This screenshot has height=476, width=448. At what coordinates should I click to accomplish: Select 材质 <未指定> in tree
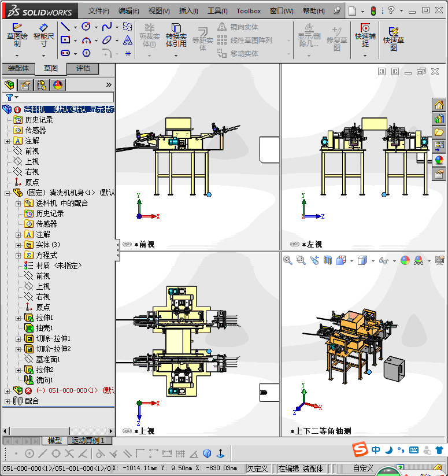click(53, 266)
